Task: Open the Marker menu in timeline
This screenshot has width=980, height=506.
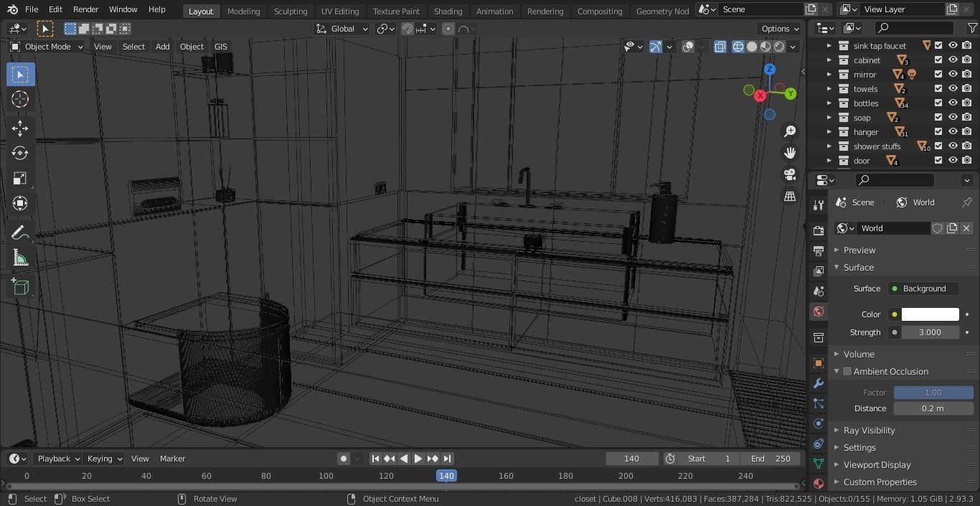Action: pos(172,459)
